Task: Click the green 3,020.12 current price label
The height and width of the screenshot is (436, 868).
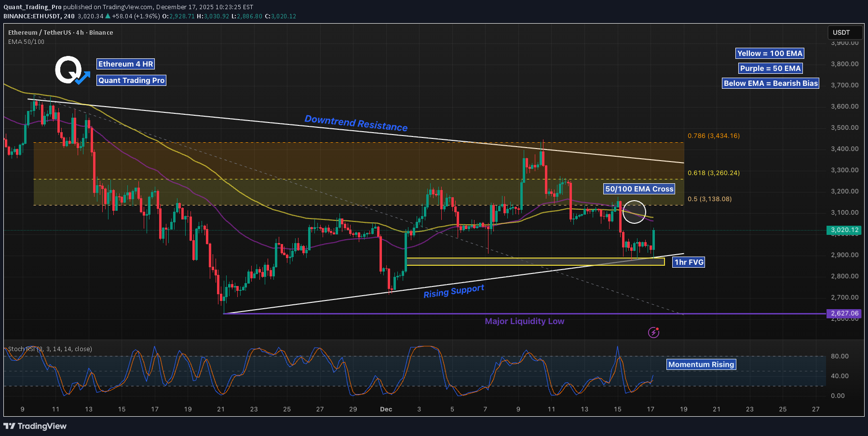Action: (x=843, y=231)
